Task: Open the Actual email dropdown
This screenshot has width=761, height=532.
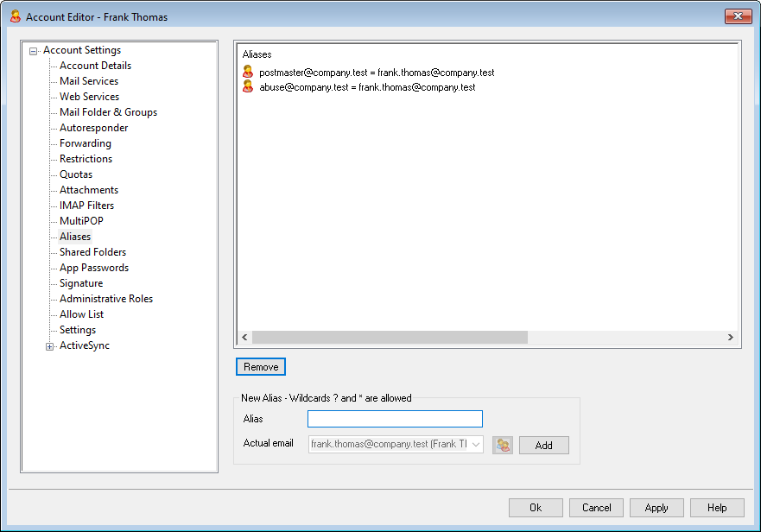Action: pyautogui.click(x=476, y=445)
